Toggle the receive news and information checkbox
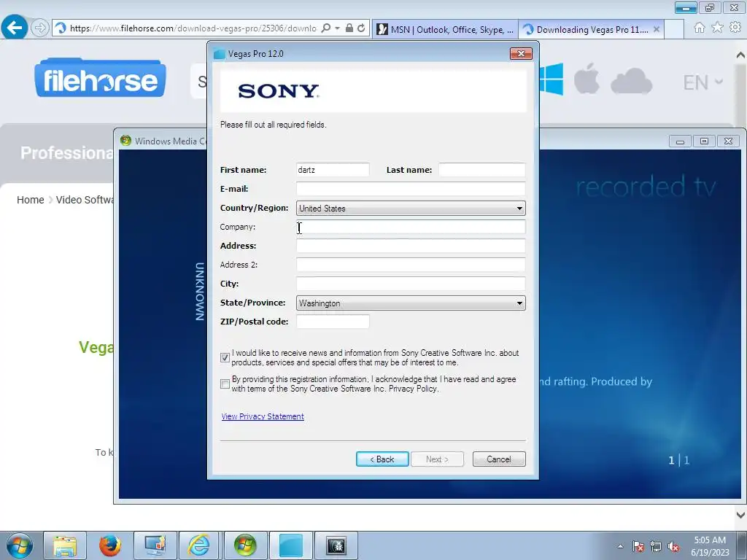This screenshot has height=560, width=747. (x=225, y=357)
